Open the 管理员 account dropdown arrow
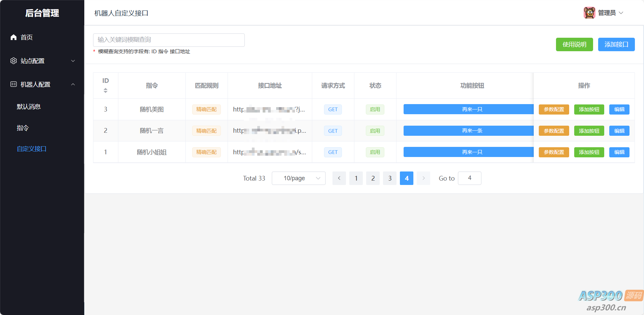 (x=621, y=13)
